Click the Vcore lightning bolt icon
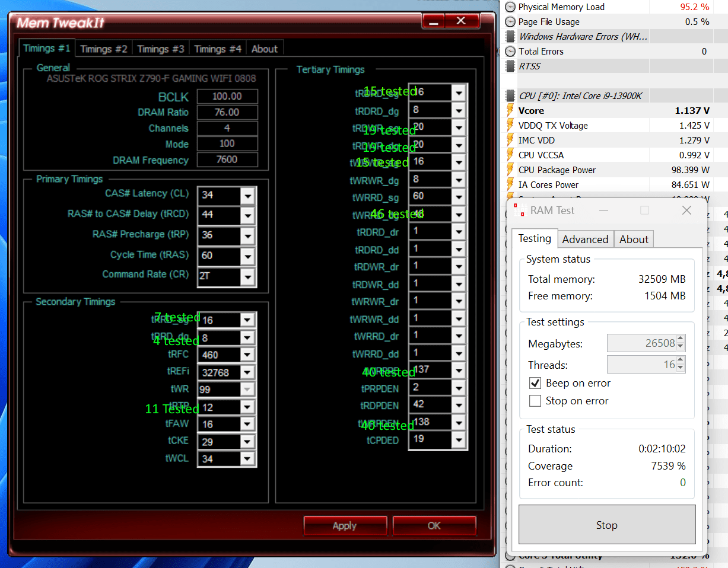This screenshot has height=568, width=728. pyautogui.click(x=510, y=111)
